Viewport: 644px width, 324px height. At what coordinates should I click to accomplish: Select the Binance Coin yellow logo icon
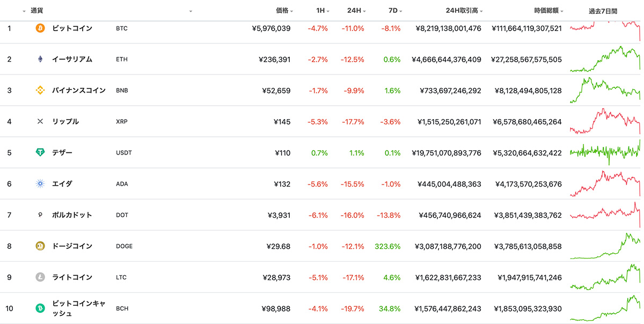click(x=40, y=90)
